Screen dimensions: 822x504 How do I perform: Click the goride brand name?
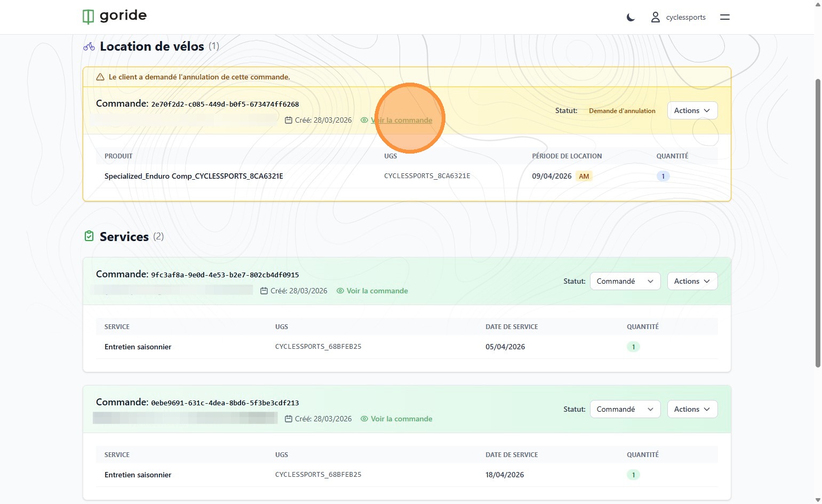click(123, 15)
